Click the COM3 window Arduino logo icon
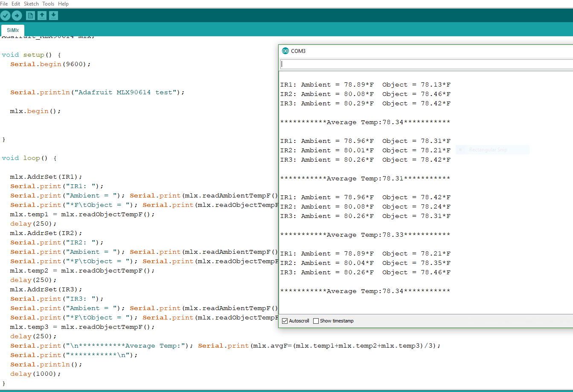Image resolution: width=573 pixels, height=392 pixels. coord(285,51)
